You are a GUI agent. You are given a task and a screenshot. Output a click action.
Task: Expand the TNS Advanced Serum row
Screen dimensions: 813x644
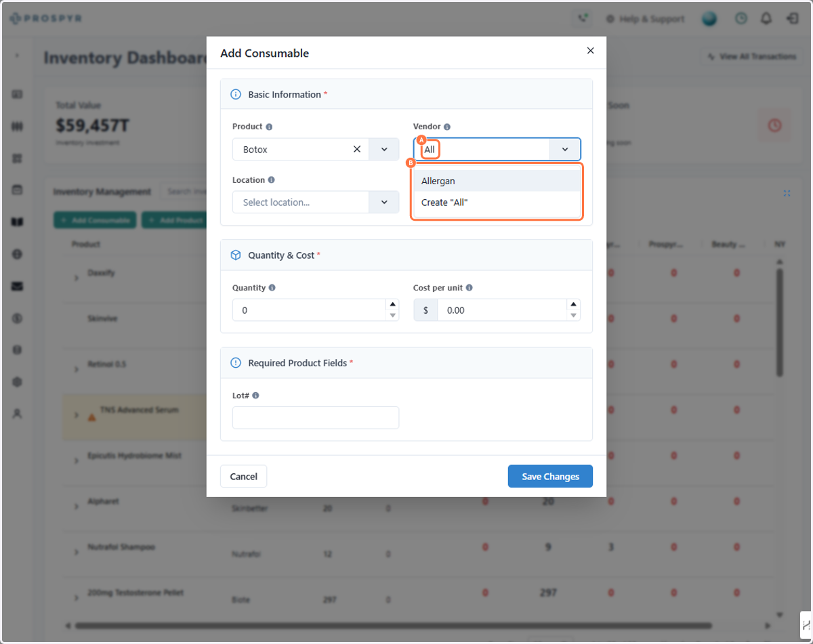[x=77, y=414]
